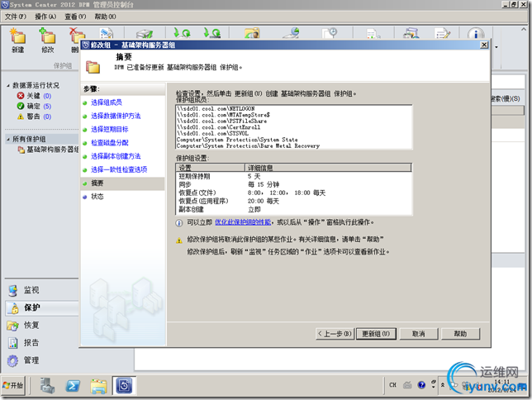Go to wizard step 选择数据保护方法
This screenshot has width=532, height=400.
pyautogui.click(x=116, y=116)
